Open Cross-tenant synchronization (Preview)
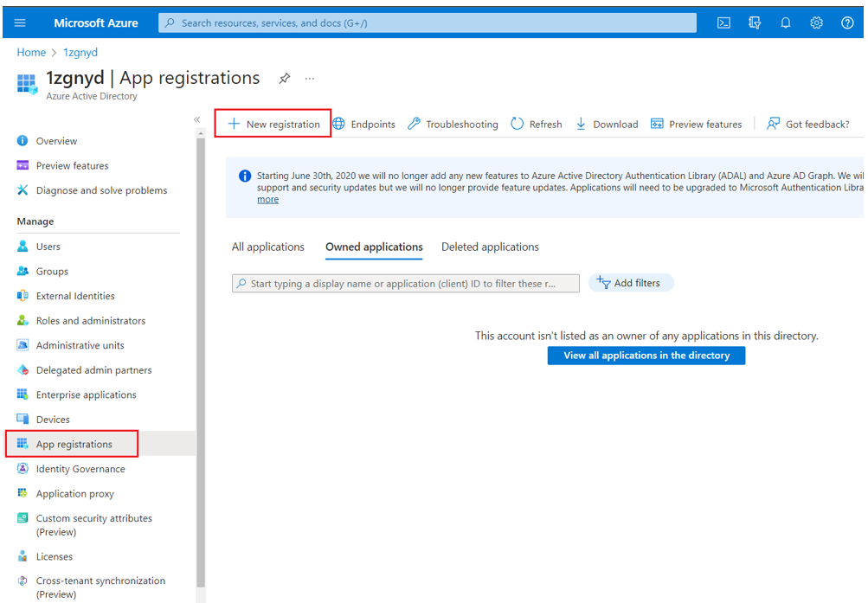The height and width of the screenshot is (603, 868). pyautogui.click(x=100, y=587)
